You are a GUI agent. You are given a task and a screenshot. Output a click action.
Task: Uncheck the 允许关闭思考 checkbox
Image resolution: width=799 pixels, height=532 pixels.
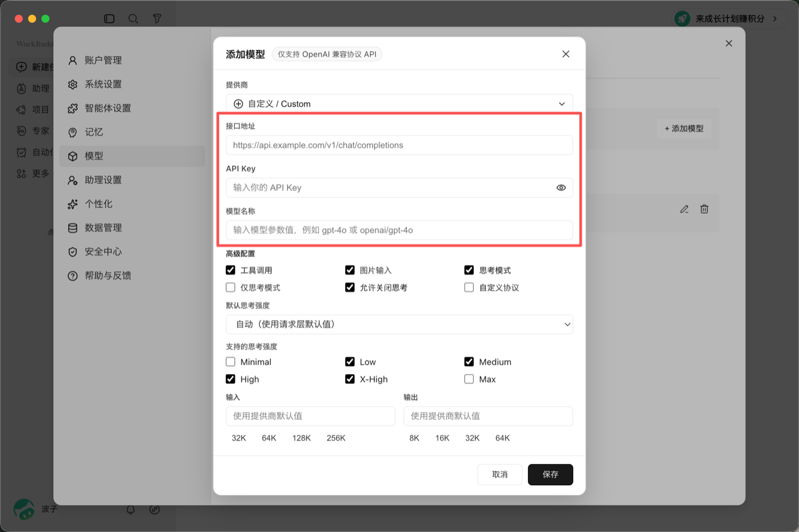(350, 288)
